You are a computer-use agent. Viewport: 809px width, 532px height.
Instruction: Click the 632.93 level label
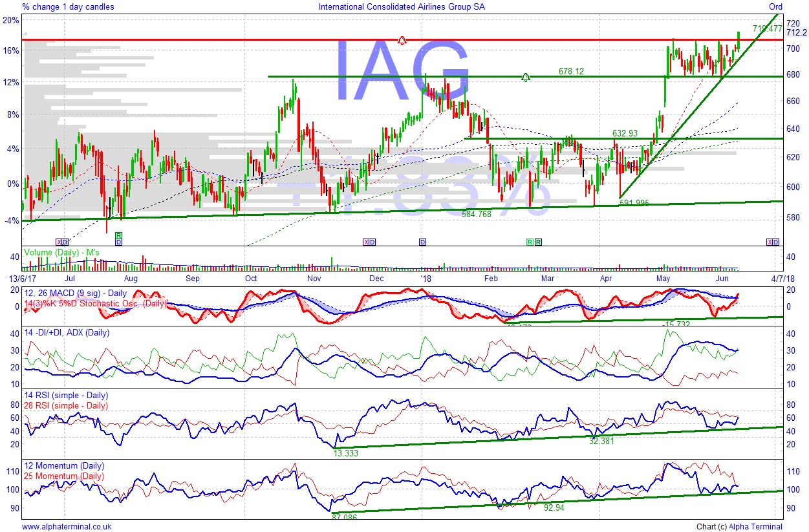(x=625, y=133)
